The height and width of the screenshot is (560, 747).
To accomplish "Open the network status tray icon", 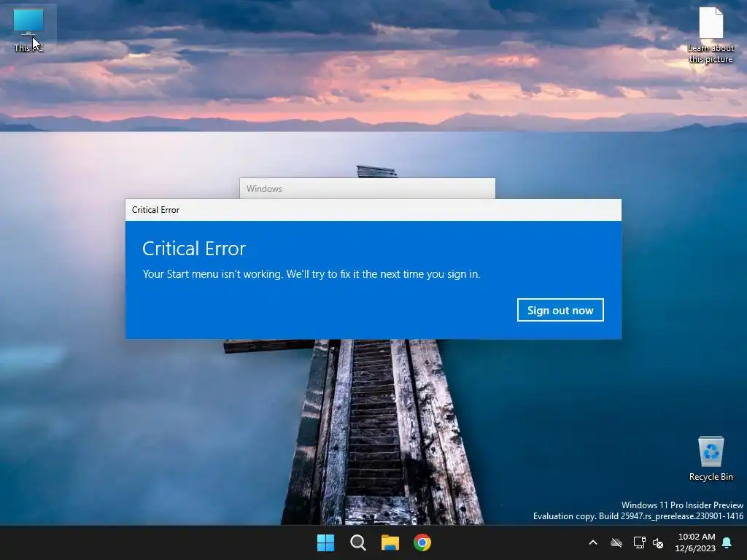I will tap(639, 542).
